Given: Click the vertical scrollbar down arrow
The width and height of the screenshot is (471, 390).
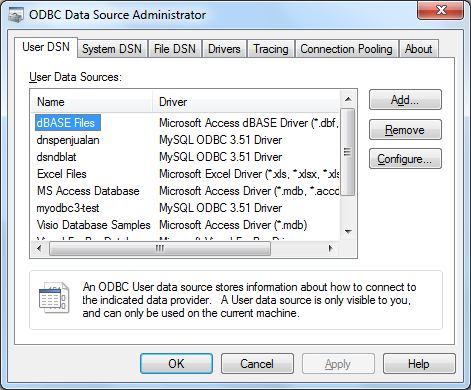Looking at the screenshot, I should click(348, 231).
